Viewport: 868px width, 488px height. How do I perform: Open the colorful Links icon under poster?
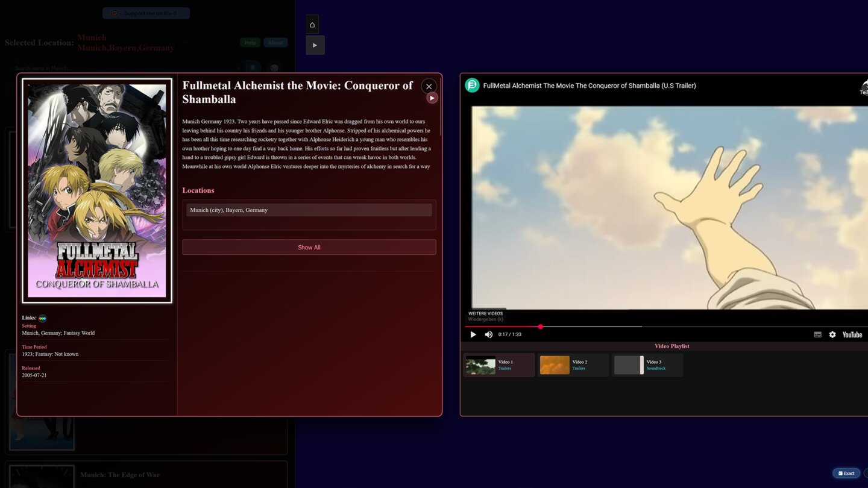point(43,318)
